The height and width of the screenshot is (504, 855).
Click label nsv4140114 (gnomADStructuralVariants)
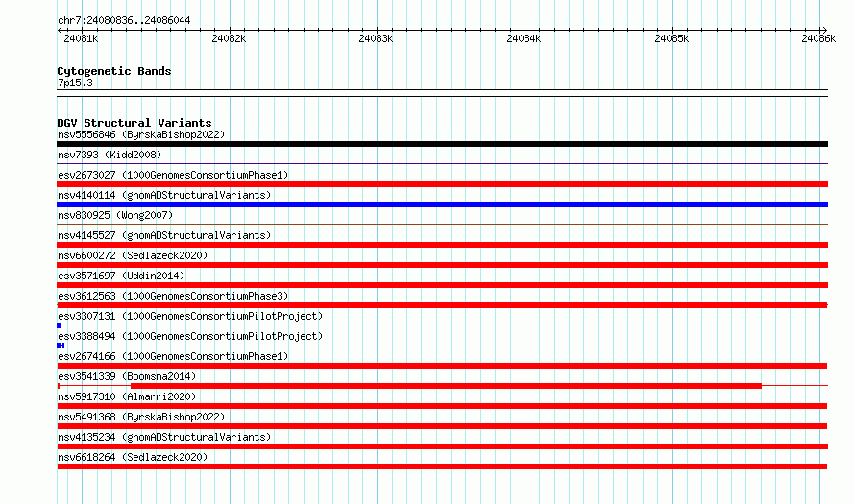click(x=164, y=195)
